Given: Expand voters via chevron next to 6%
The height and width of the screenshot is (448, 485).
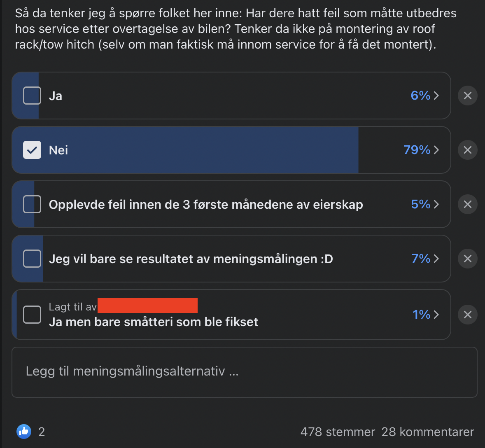Looking at the screenshot, I should click(x=436, y=96).
